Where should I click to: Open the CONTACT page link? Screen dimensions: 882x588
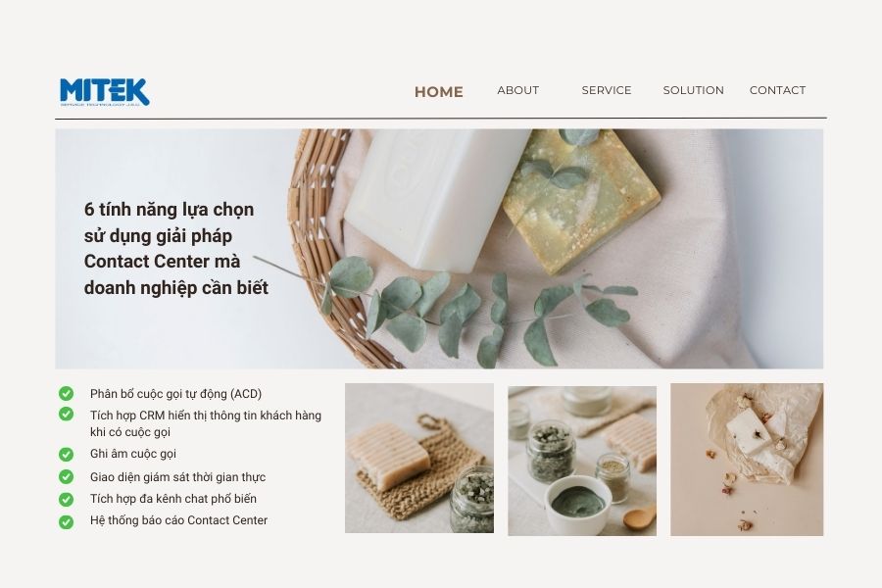(x=777, y=90)
